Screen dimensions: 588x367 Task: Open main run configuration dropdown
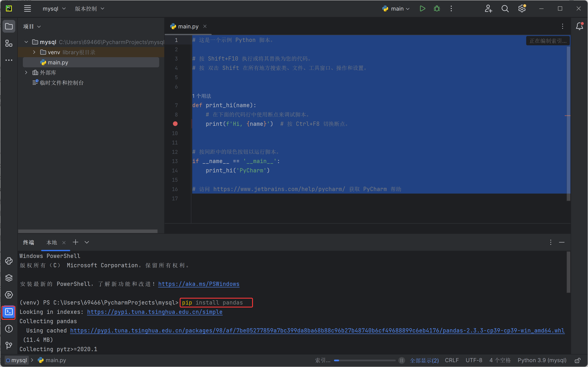click(396, 8)
